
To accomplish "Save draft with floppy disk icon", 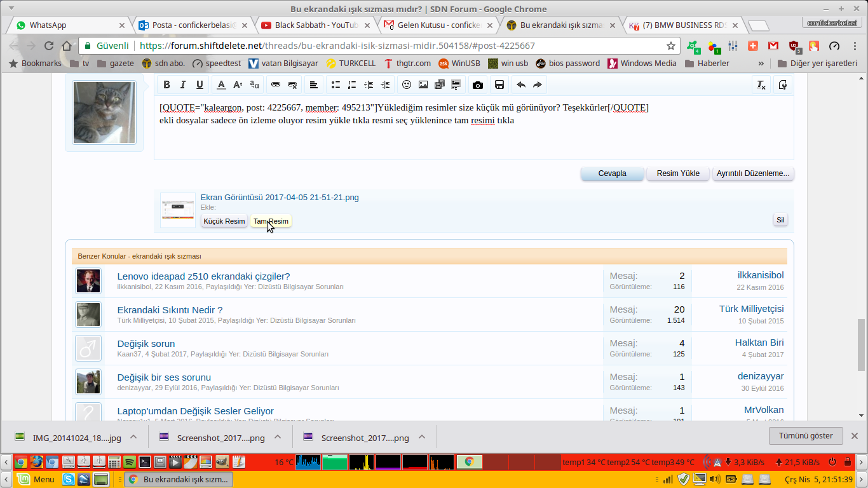I will (x=499, y=85).
